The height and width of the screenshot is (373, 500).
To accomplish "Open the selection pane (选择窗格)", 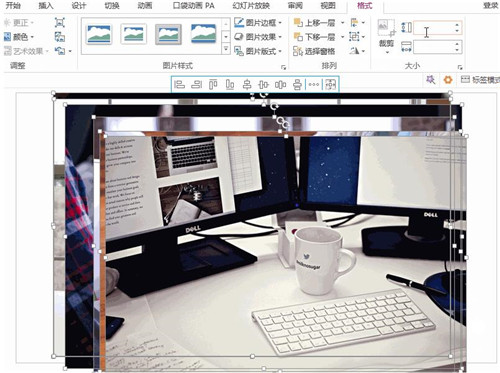I will 314,51.
